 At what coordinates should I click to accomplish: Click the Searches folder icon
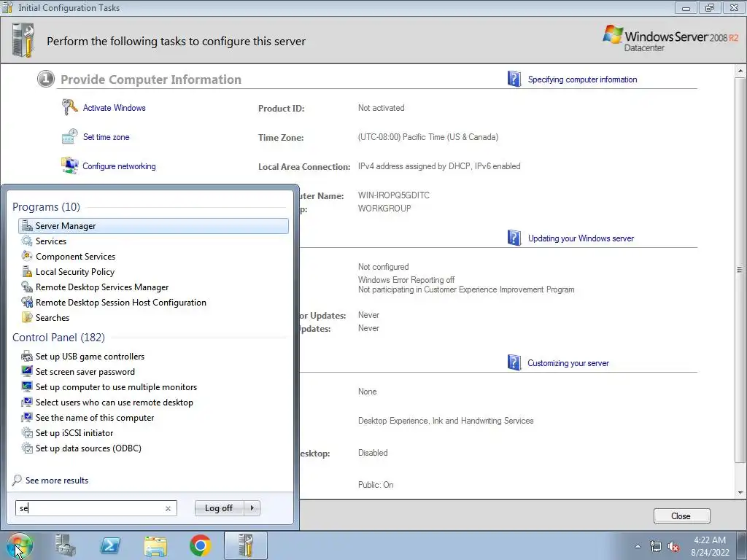click(x=27, y=317)
